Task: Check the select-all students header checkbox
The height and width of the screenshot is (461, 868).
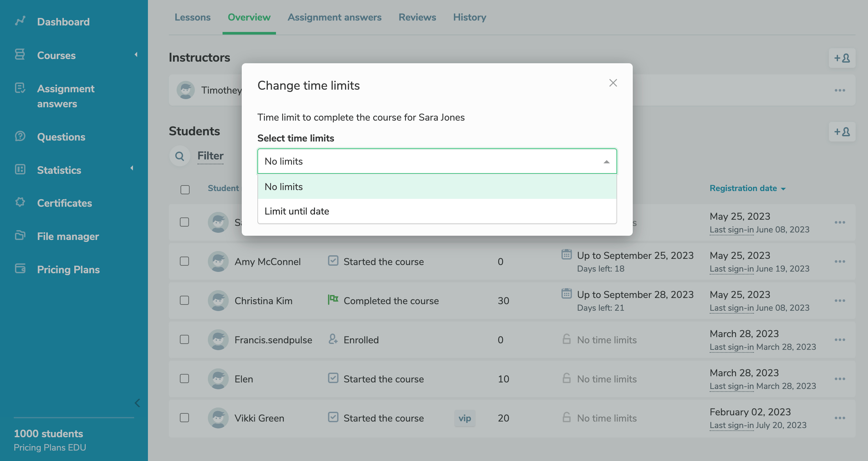Action: [x=185, y=189]
